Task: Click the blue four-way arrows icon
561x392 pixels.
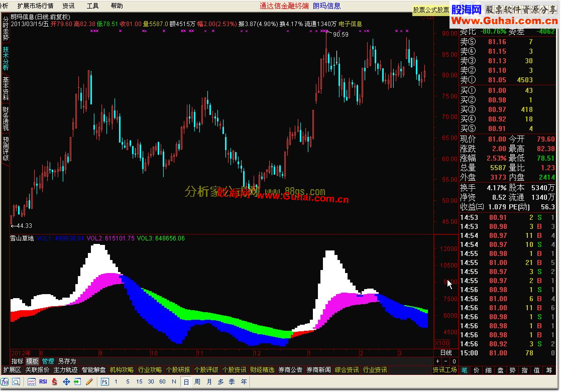Action: pos(66,381)
